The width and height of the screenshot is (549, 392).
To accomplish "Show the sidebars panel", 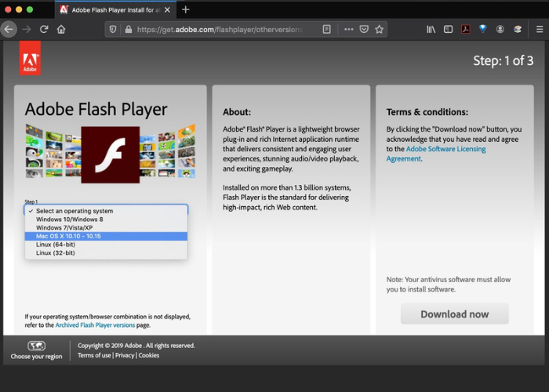I will click(448, 30).
